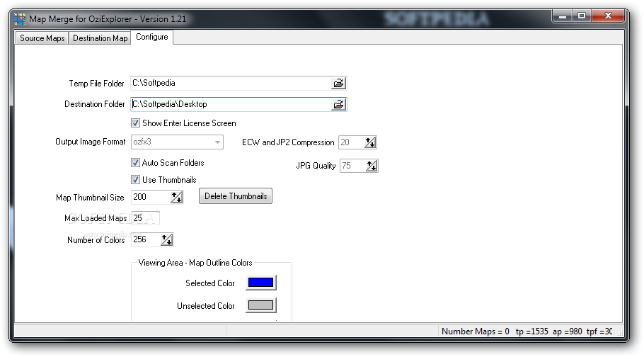Pick the gray Unselected Color swatch
Viewport: 644px width, 357px height.
pyautogui.click(x=261, y=305)
